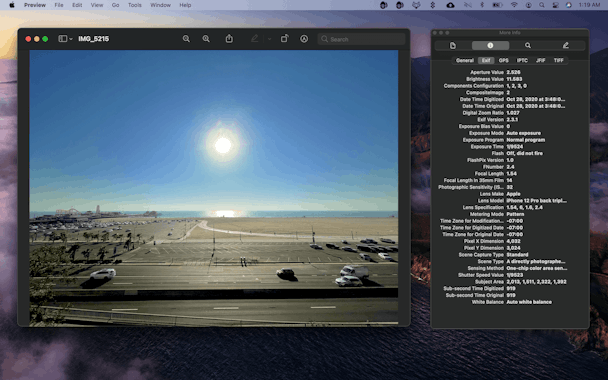Switch to the TIFF metadata tab
Viewport: 608px width, 380px height.
click(x=558, y=60)
